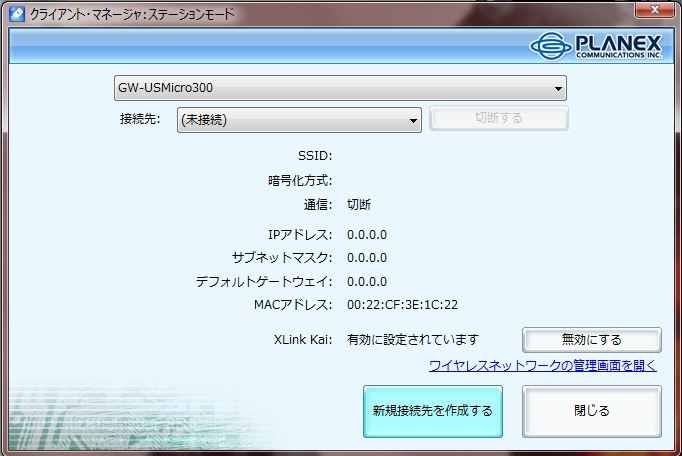
Task: Click the サブネットマスク value 0.0.0.0
Action: [x=367, y=258]
